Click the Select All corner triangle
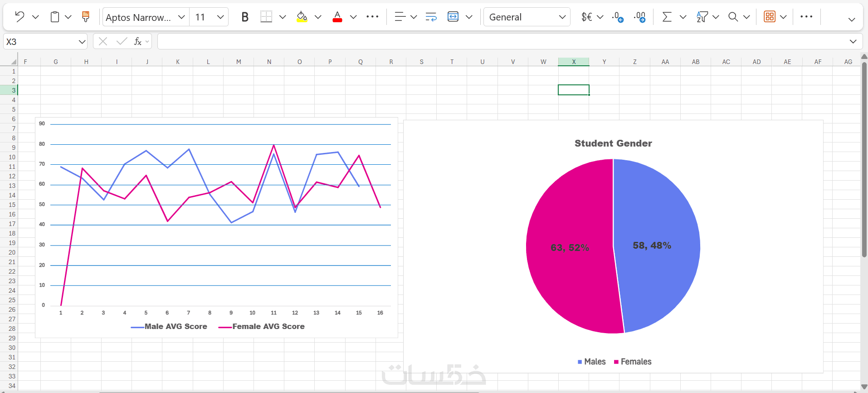 (14, 62)
